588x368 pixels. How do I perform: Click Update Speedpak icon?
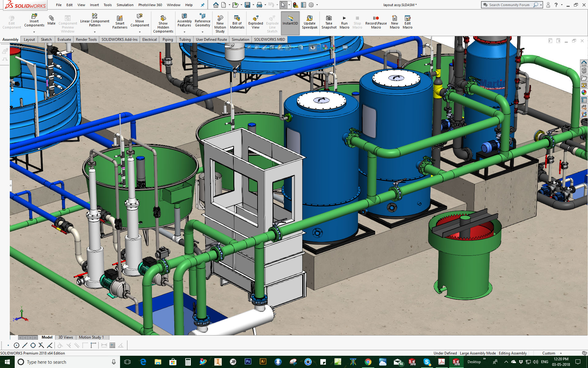pos(310,22)
